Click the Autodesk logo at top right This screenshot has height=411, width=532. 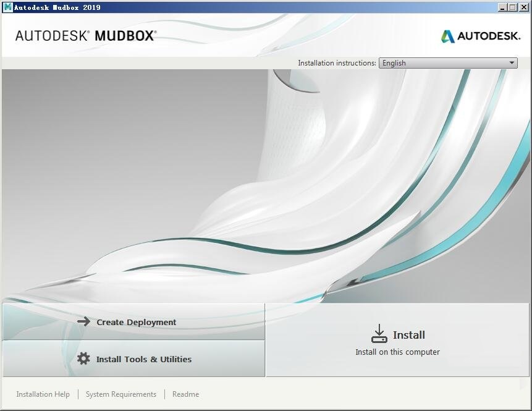(x=481, y=36)
